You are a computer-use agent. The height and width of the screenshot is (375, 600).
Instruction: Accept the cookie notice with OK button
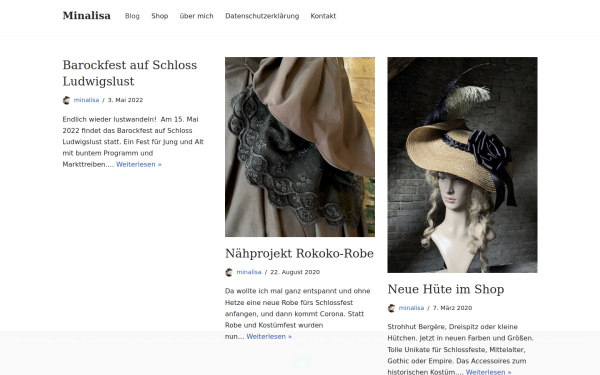(x=302, y=362)
